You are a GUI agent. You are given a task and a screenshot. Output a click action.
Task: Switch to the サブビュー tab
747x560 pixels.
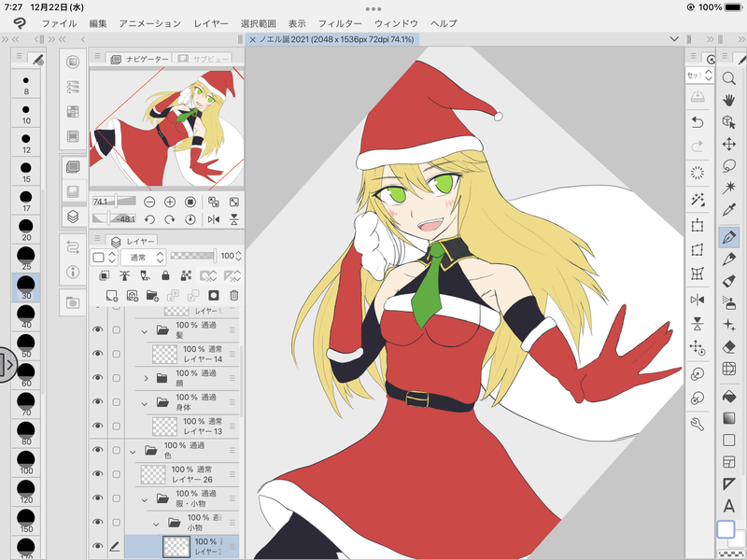203,59
